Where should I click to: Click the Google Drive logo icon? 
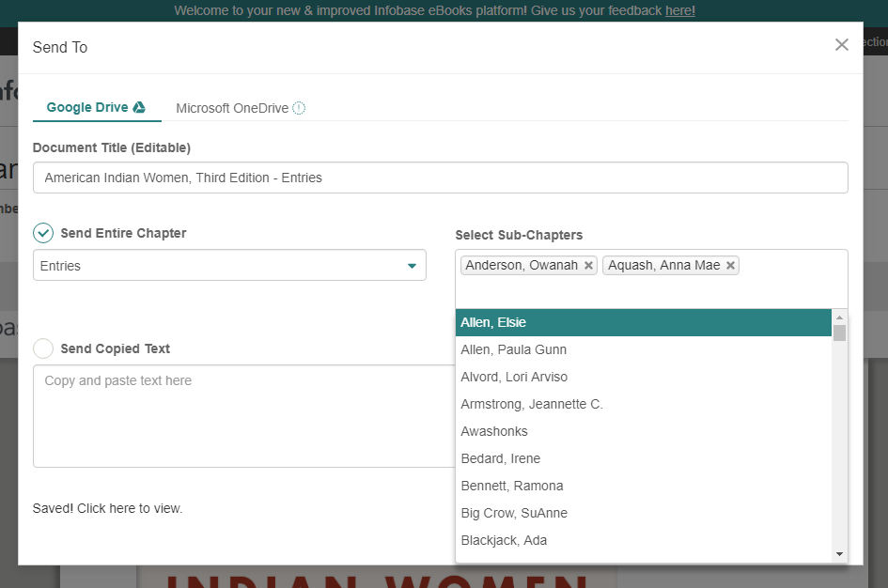click(139, 107)
